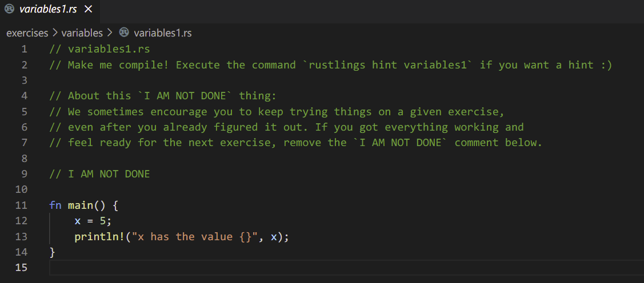644x283 pixels.
Task: Close the variables1.rs tab
Action: [88, 10]
